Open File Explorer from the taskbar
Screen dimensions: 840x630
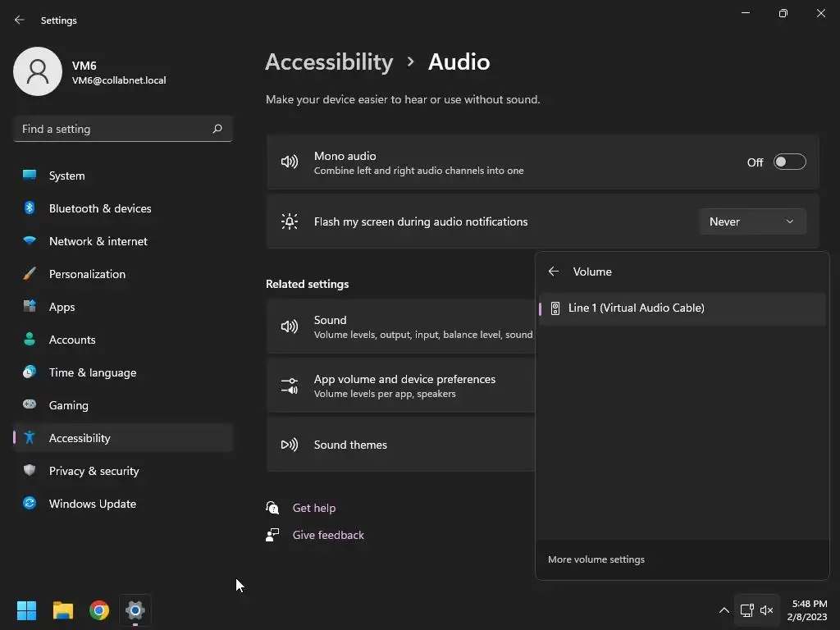(63, 610)
